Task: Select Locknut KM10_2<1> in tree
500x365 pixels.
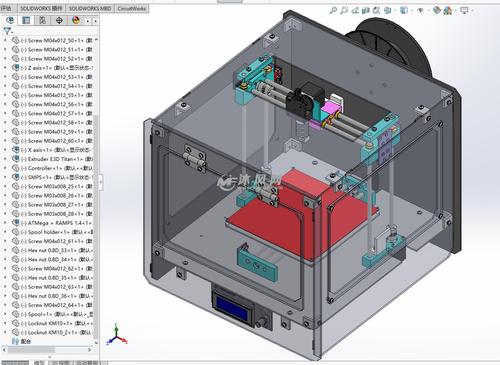Action: point(52,332)
